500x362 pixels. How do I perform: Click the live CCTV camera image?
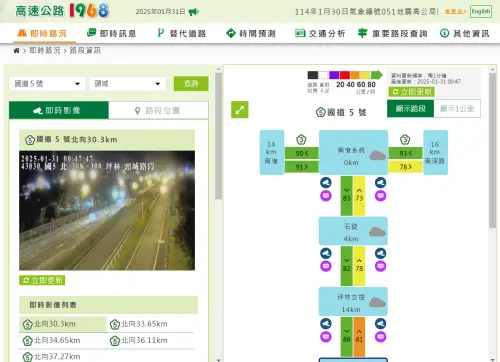tap(107, 210)
